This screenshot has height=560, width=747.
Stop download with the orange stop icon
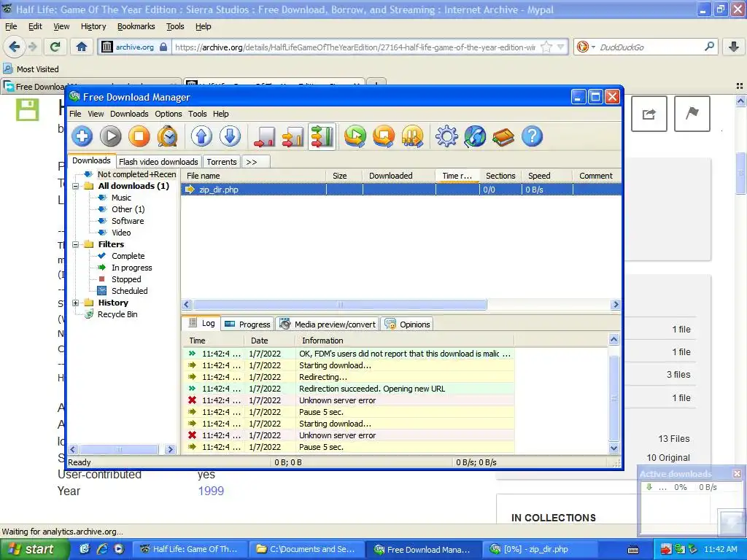pos(139,136)
